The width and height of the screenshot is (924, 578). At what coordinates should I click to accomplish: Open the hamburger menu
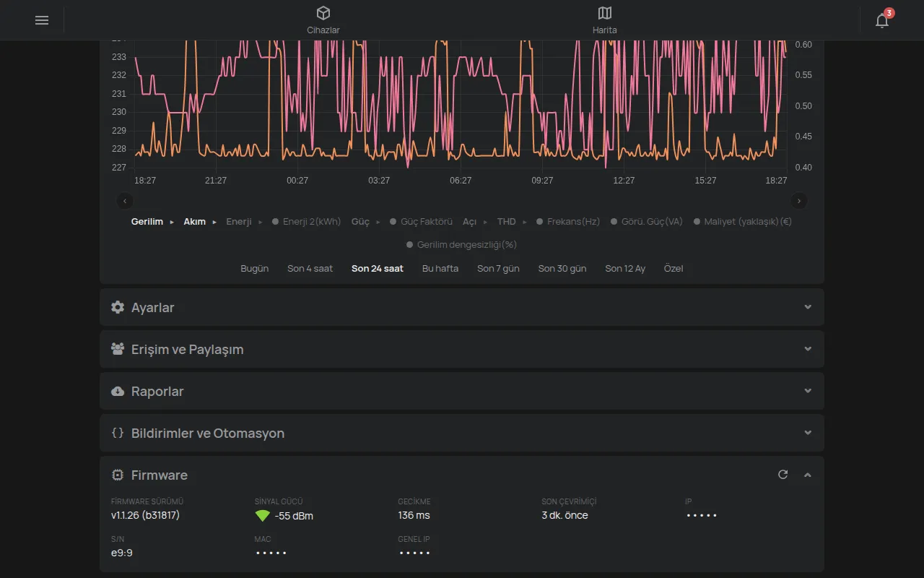(42, 20)
